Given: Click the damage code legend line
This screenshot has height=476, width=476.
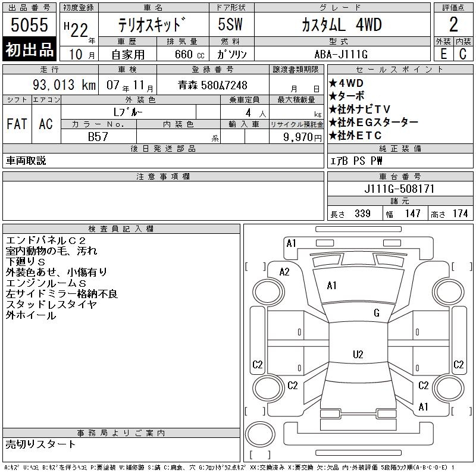Looking at the screenshot, I should click(229, 468).
